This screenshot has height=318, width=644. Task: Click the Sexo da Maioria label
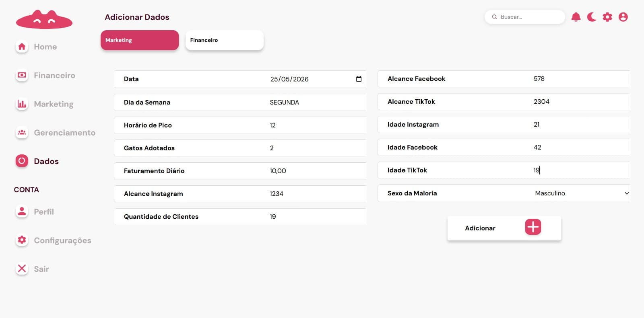pyautogui.click(x=412, y=193)
